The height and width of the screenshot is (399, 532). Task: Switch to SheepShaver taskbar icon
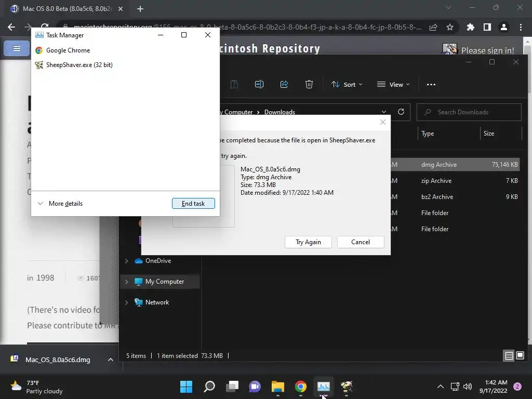pyautogui.click(x=347, y=387)
